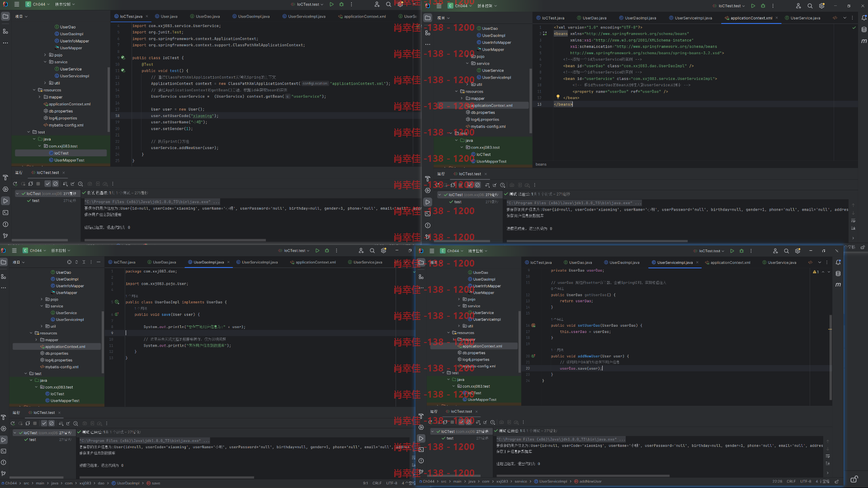Open Build hammer tool in top-left window
This screenshot has height=488, width=868.
click(5, 178)
